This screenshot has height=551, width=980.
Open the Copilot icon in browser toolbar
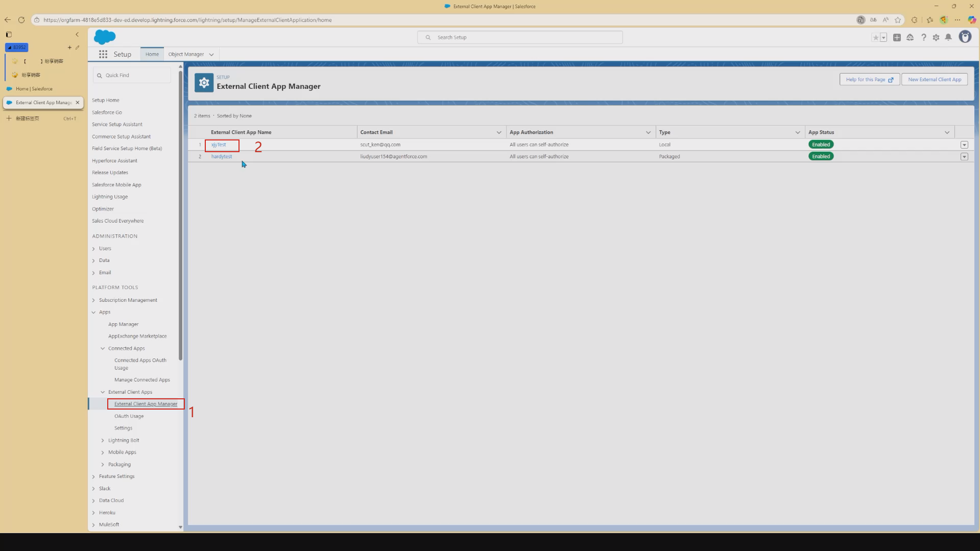click(x=972, y=20)
